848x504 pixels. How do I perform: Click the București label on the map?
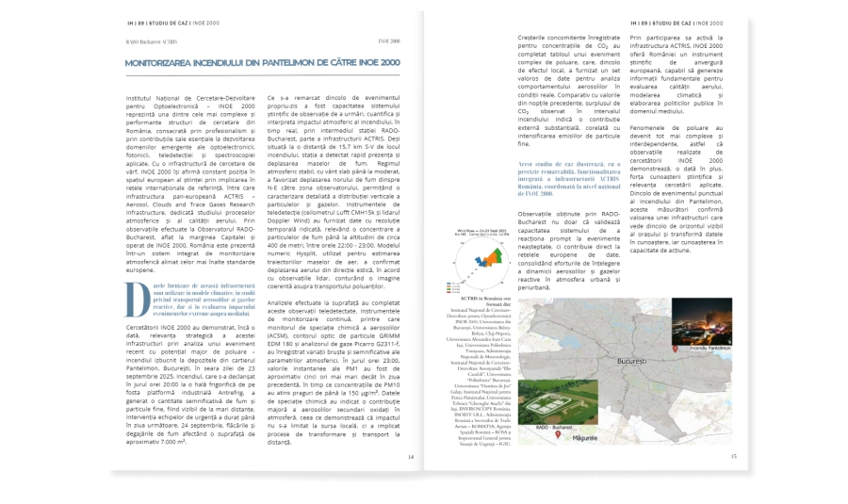pos(632,361)
